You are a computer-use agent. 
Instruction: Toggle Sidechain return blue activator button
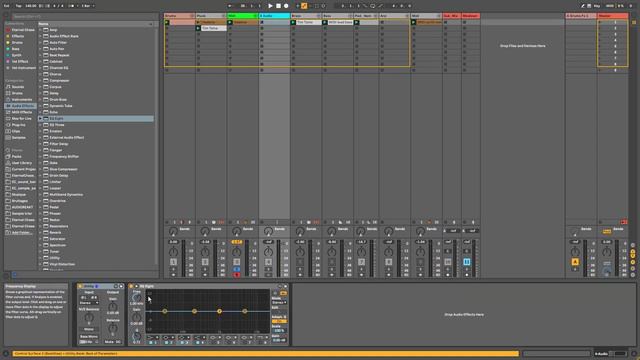[467, 262]
